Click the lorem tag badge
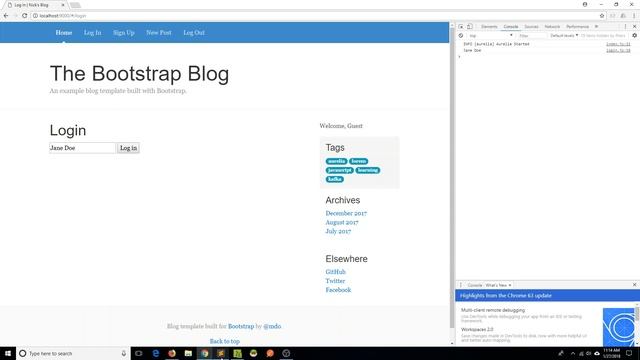This screenshot has width=640, height=360. pyautogui.click(x=358, y=161)
